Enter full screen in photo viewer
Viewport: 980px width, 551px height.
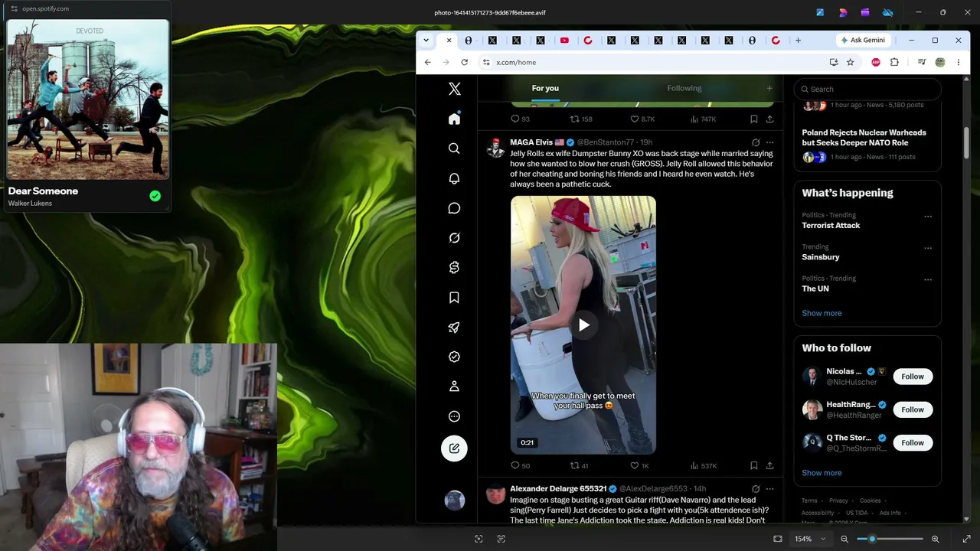pyautogui.click(x=966, y=539)
